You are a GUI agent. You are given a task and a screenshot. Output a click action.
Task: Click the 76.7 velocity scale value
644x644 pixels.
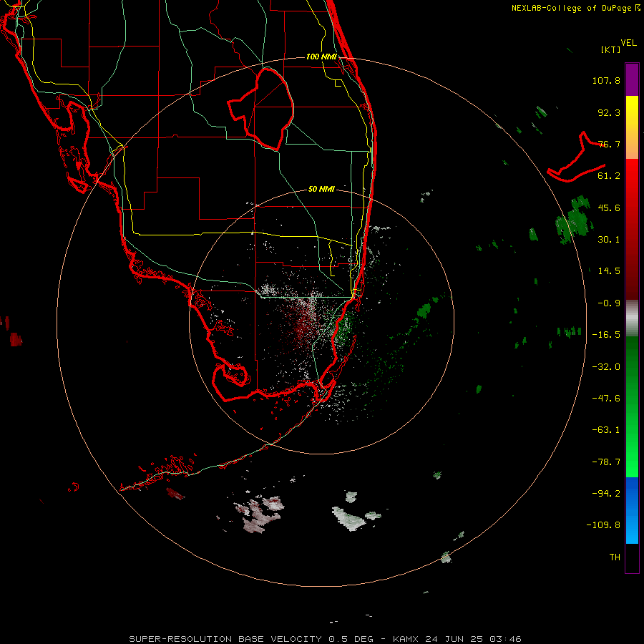(x=609, y=144)
